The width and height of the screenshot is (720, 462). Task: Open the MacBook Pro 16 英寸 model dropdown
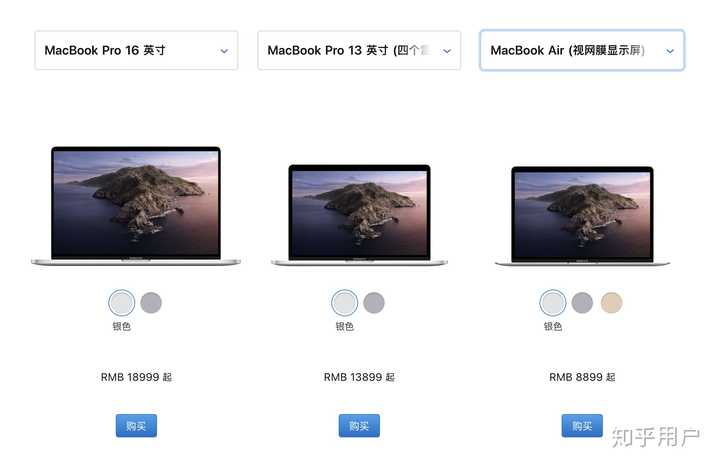point(136,51)
